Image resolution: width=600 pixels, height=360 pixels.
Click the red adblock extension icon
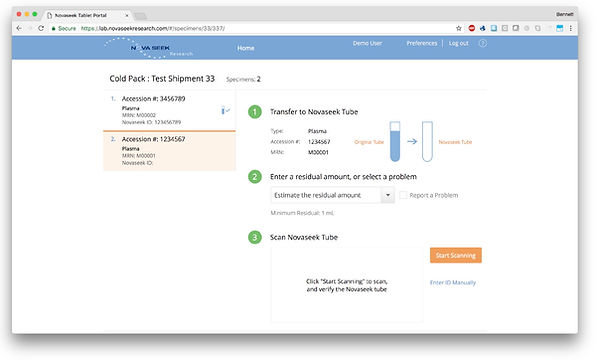[472, 28]
